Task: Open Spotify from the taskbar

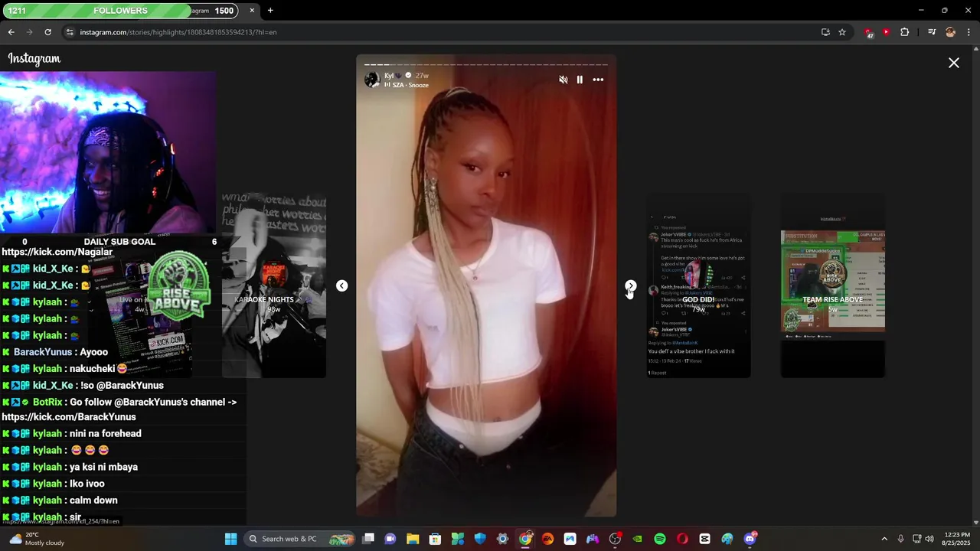Action: point(660,539)
